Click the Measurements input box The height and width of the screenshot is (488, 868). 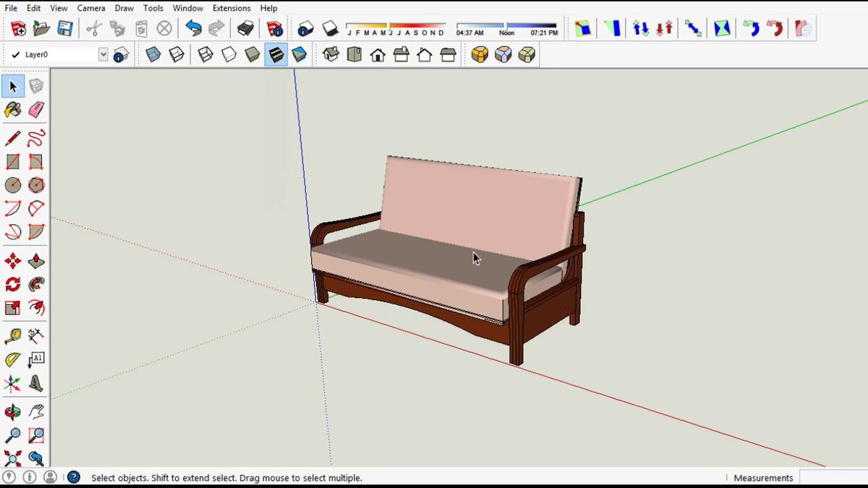(834, 478)
